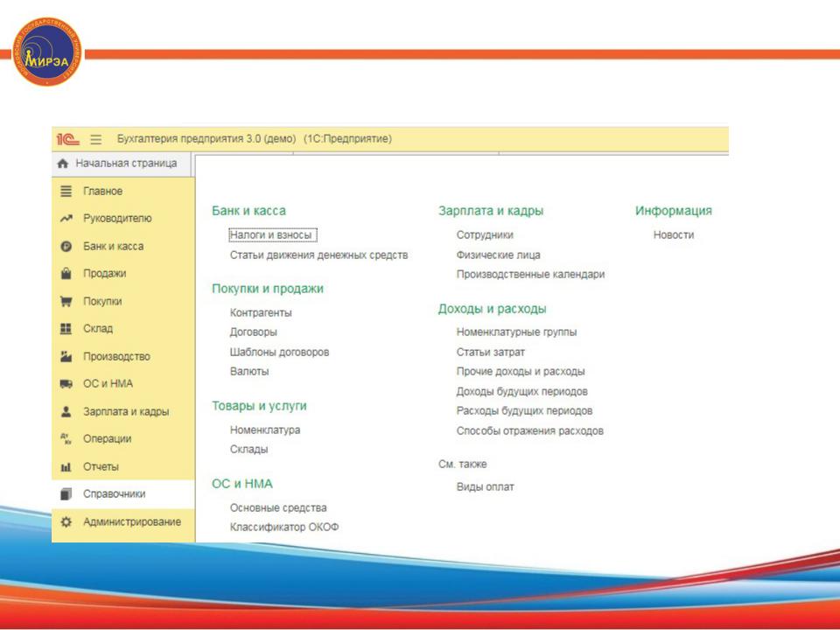Open Статьи движения денежных средств
The width and height of the screenshot is (840, 630).
[x=318, y=255]
